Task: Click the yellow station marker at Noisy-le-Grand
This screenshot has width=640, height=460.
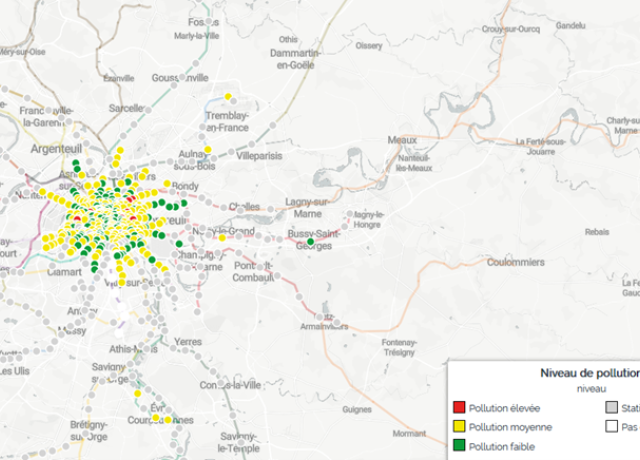Action: point(222,238)
